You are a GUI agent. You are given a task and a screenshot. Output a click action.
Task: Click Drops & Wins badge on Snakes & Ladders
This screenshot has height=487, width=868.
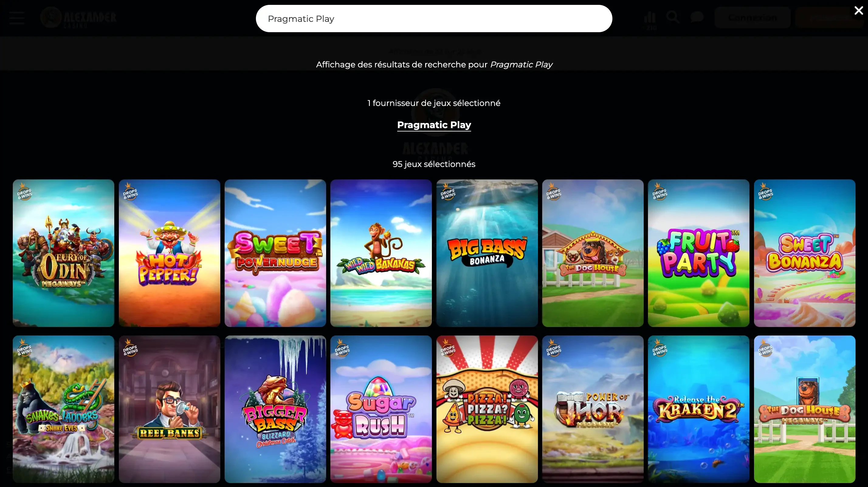click(x=25, y=348)
